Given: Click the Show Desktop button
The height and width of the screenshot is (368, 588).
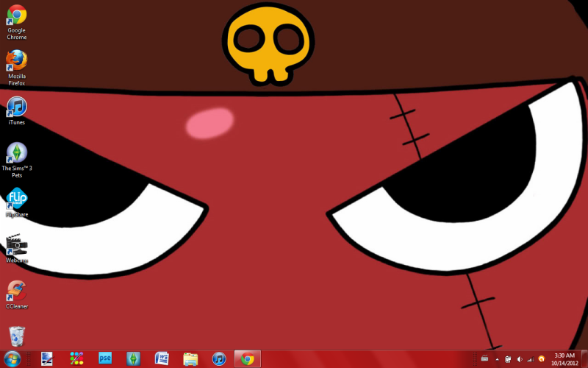Looking at the screenshot, I should click(584, 359).
